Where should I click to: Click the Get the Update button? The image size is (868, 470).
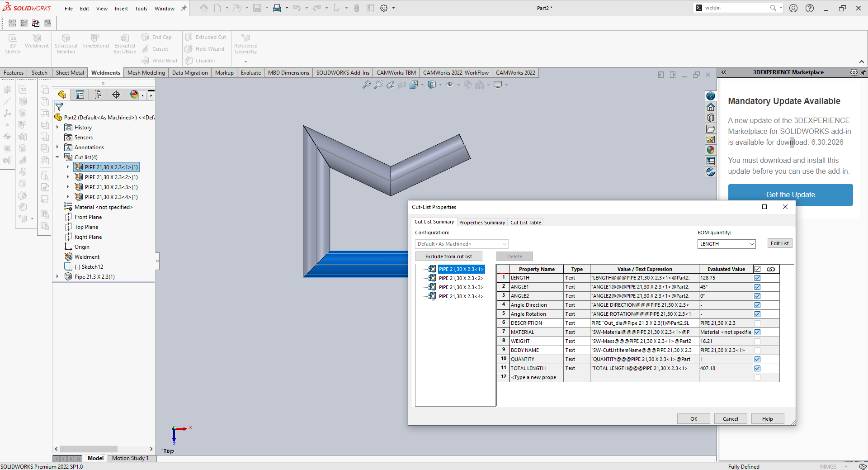click(x=790, y=195)
